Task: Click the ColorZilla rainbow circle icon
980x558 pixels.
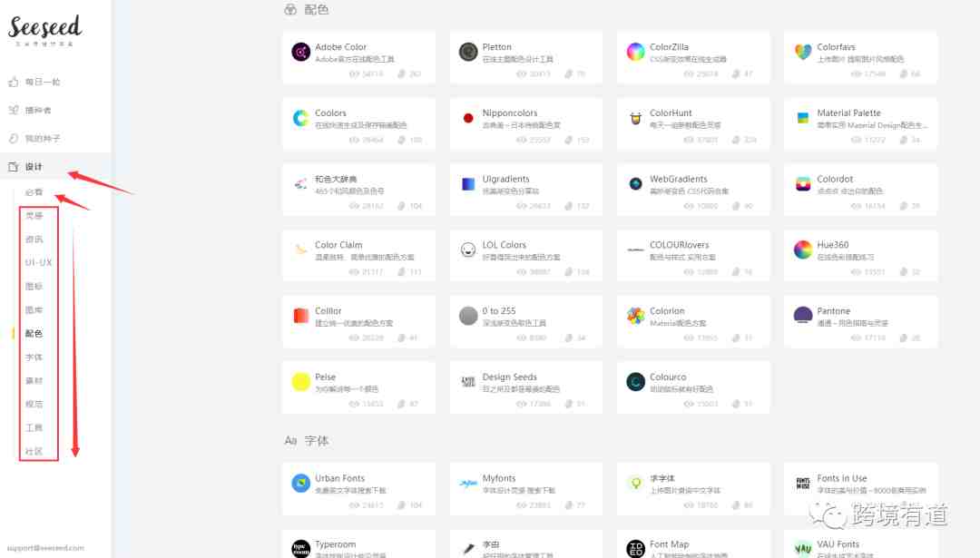Action: [x=635, y=52]
